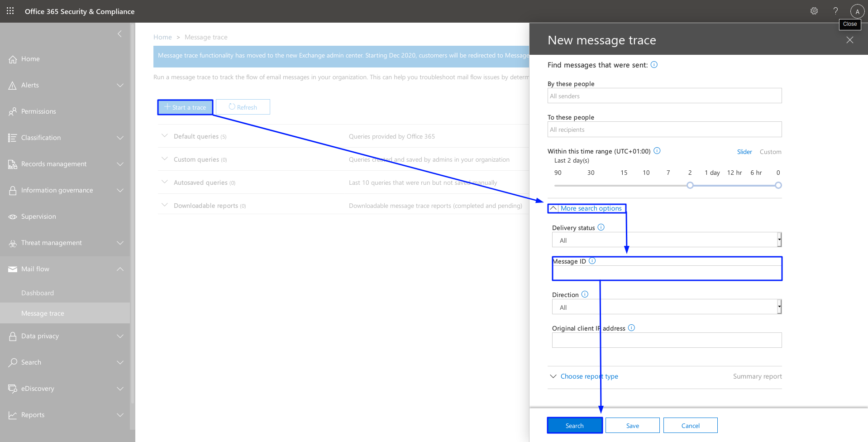Click the Threat management biohazard icon

click(13, 243)
